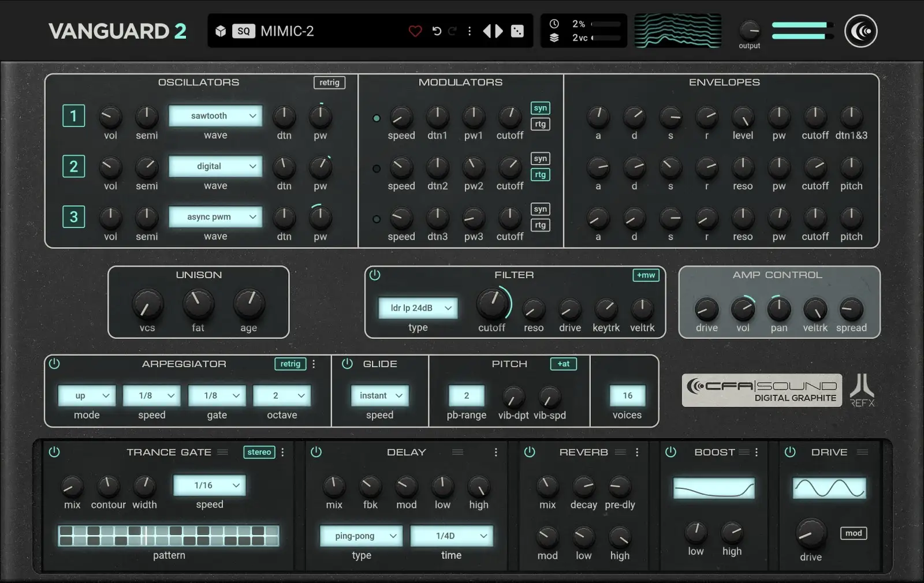Favorite the MIMIC-2 preset with heart icon
This screenshot has width=924, height=583.
pyautogui.click(x=415, y=31)
